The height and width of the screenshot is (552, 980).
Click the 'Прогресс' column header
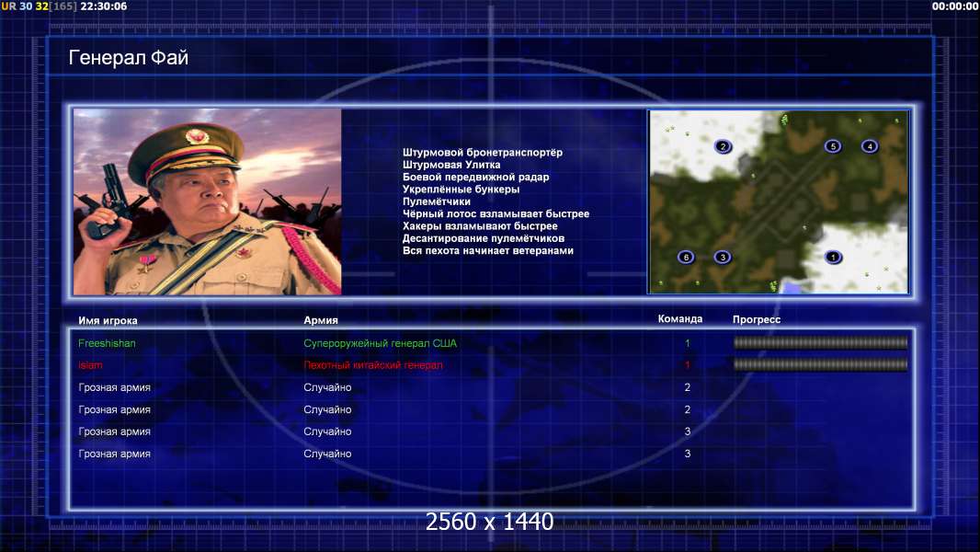point(757,319)
